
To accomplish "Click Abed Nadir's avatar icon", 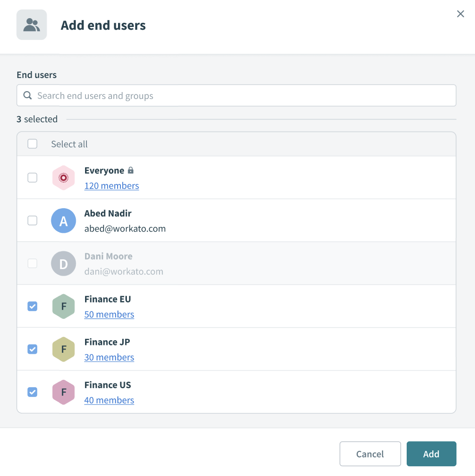I will click(x=63, y=220).
